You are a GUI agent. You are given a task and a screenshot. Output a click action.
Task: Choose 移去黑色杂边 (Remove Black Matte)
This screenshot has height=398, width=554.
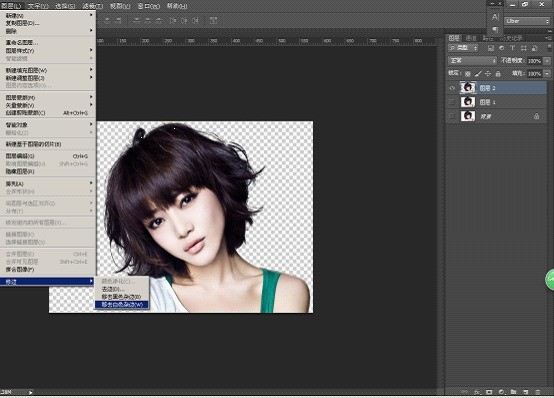(122, 297)
